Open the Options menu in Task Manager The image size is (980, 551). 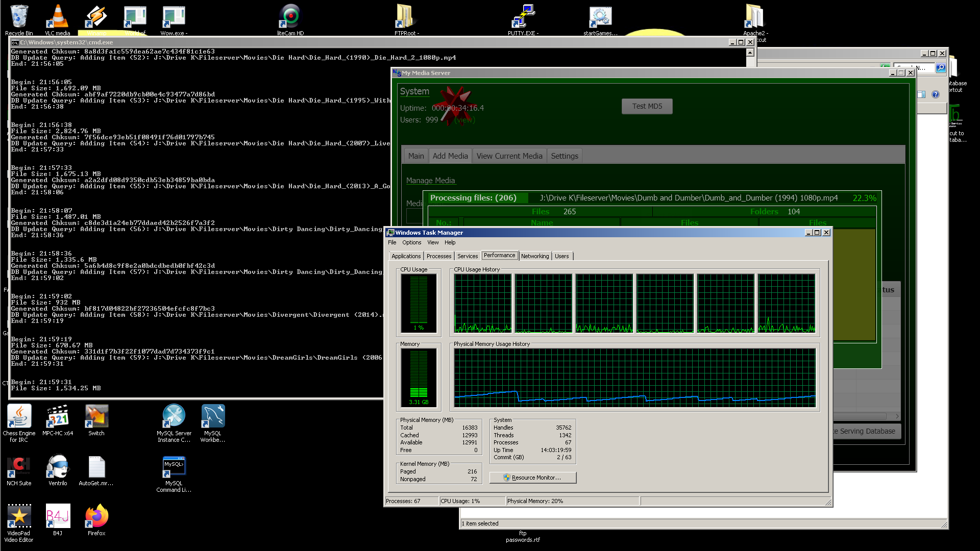point(411,242)
